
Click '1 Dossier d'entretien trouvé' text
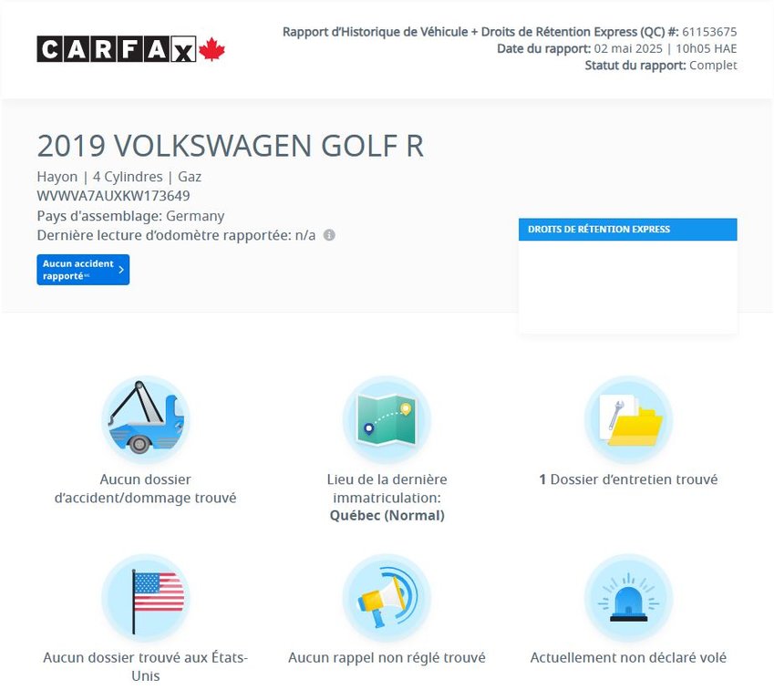(x=628, y=479)
